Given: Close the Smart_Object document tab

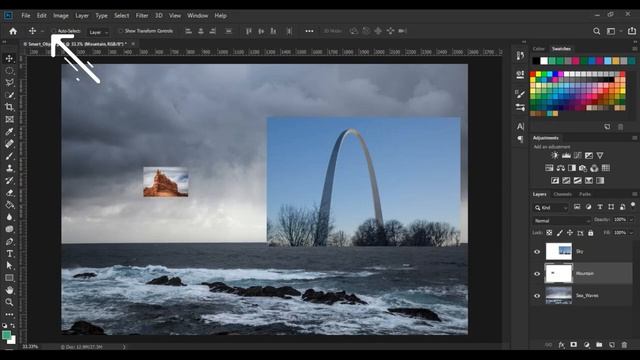Looking at the screenshot, I should click(x=133, y=44).
